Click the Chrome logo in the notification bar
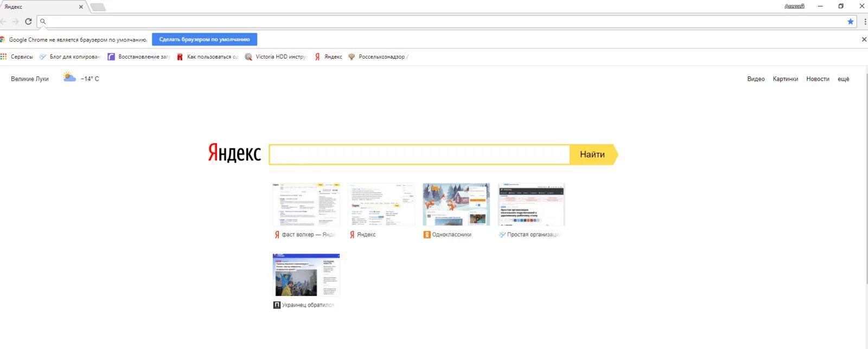 (3, 40)
